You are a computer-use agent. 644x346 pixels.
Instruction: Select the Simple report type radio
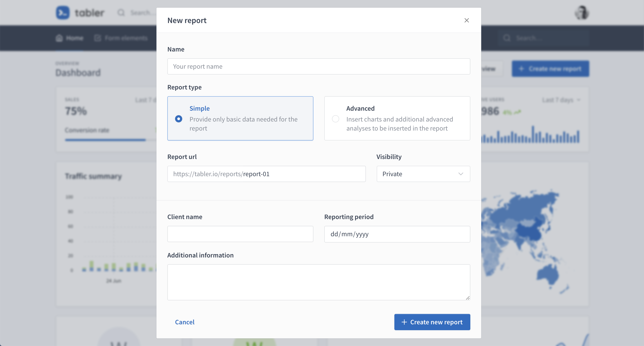click(178, 119)
